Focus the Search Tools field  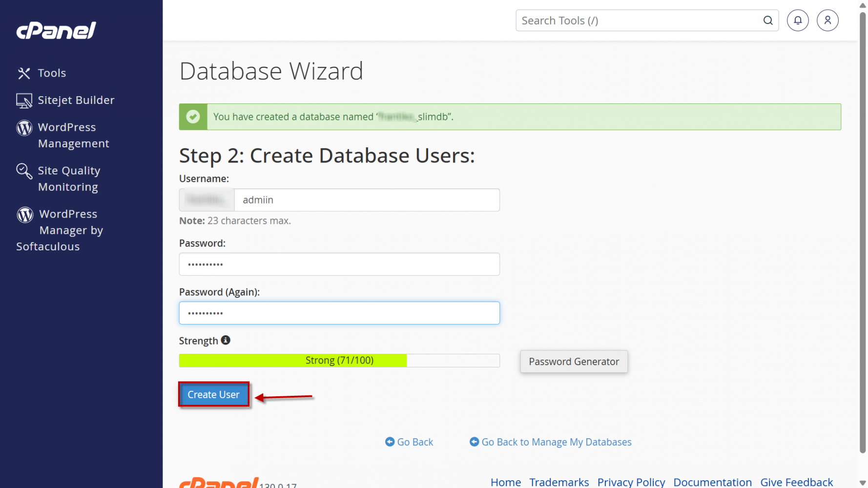[640, 20]
